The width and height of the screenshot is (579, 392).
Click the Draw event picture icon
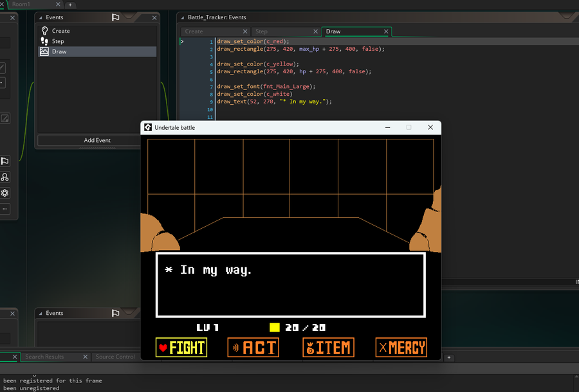(44, 51)
